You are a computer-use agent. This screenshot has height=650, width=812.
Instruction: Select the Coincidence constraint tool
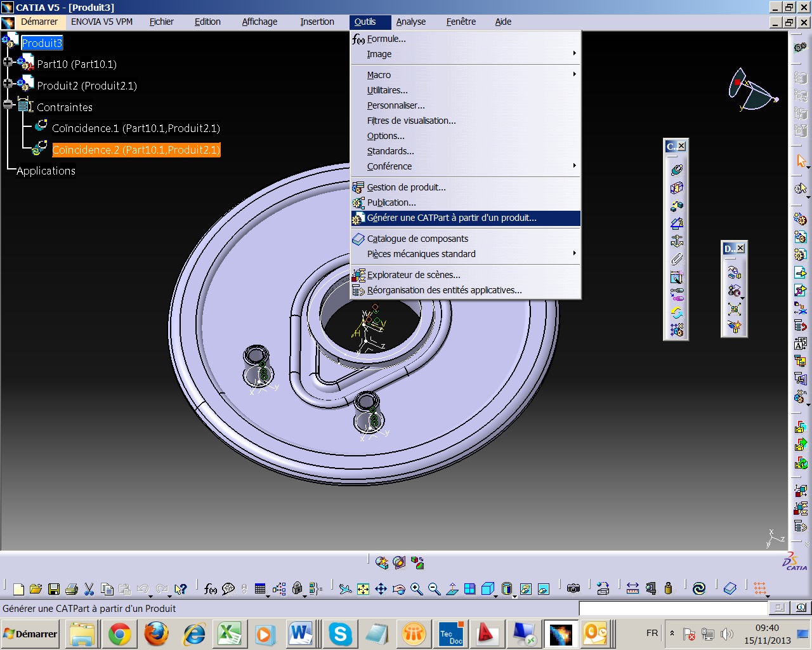tap(676, 169)
